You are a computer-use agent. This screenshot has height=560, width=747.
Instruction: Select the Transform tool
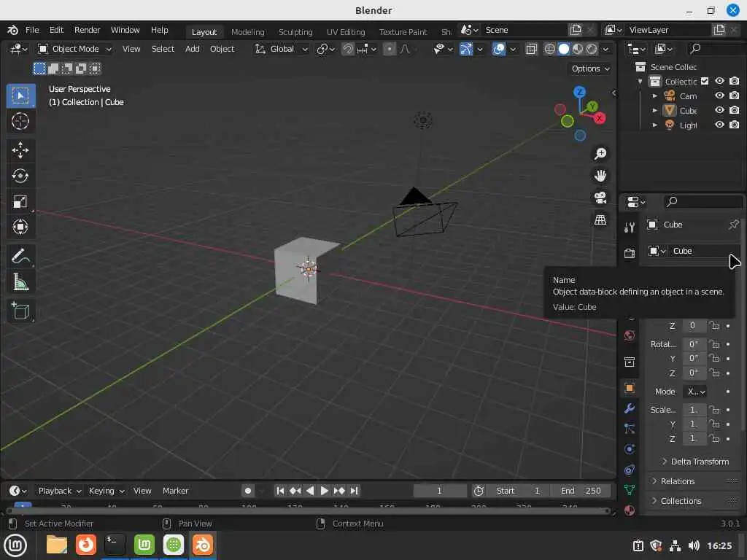pyautogui.click(x=20, y=227)
